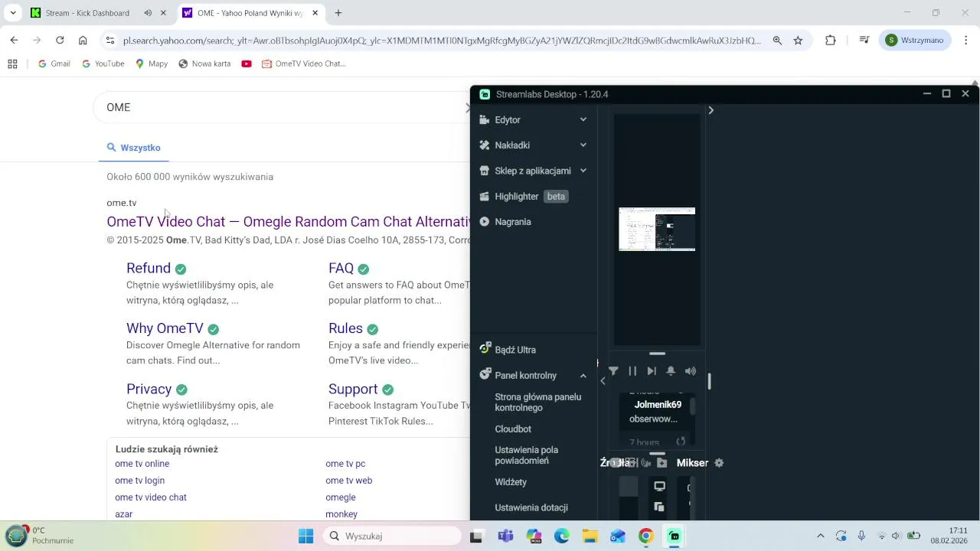Viewport: 980px width, 551px height.
Task: Close the OME Yahoo search tab
Action: (315, 13)
